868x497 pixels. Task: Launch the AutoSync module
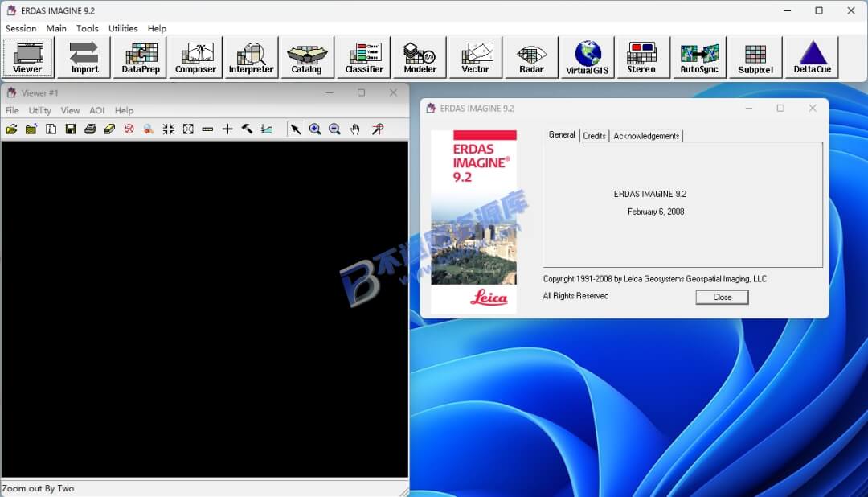(699, 57)
